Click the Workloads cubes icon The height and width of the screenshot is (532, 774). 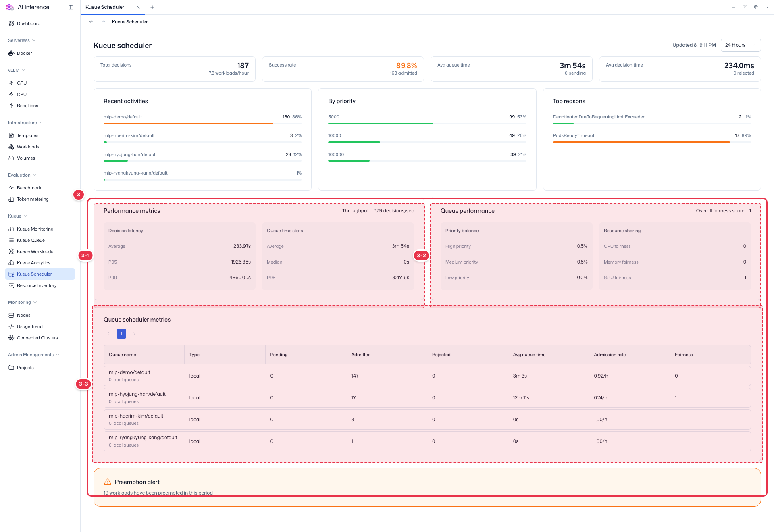[x=11, y=147]
